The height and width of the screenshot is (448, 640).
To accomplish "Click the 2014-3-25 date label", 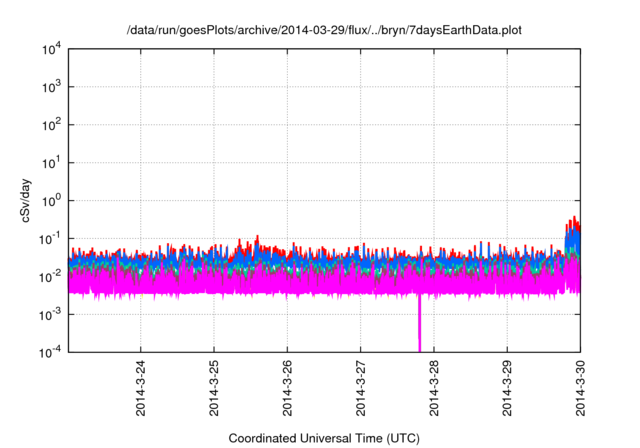I will 214,388.
